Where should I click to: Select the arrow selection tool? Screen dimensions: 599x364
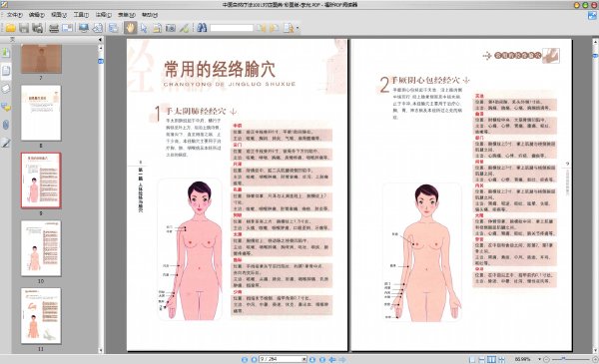coord(144,28)
